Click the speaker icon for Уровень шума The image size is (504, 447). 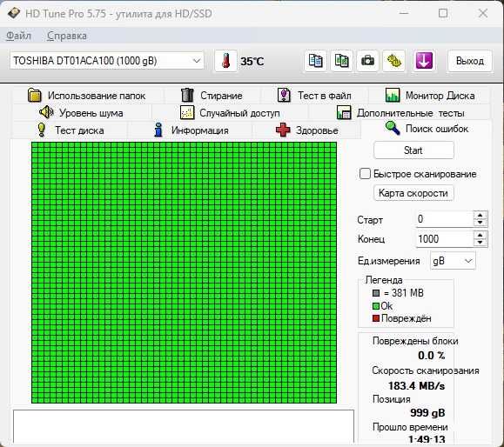pyautogui.click(x=46, y=112)
